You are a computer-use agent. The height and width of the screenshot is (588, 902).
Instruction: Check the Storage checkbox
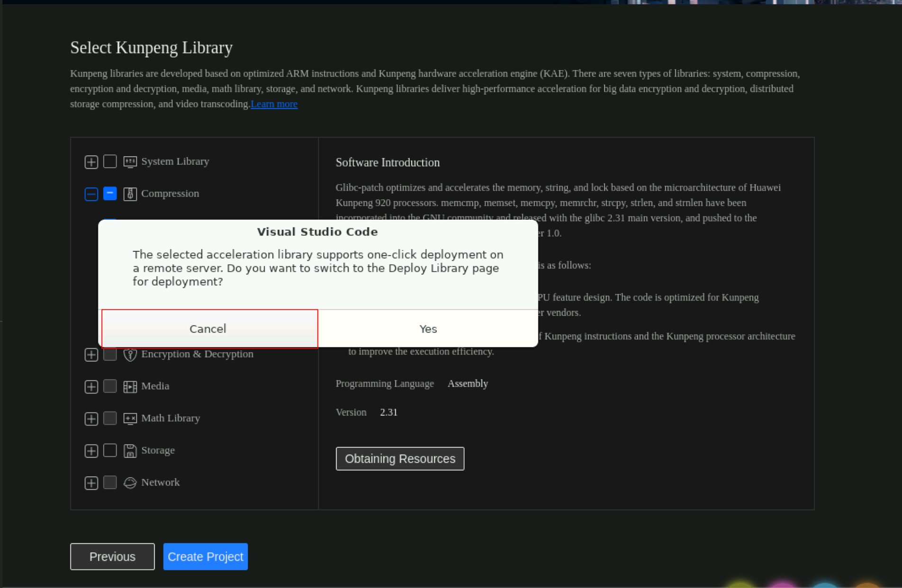[110, 450]
